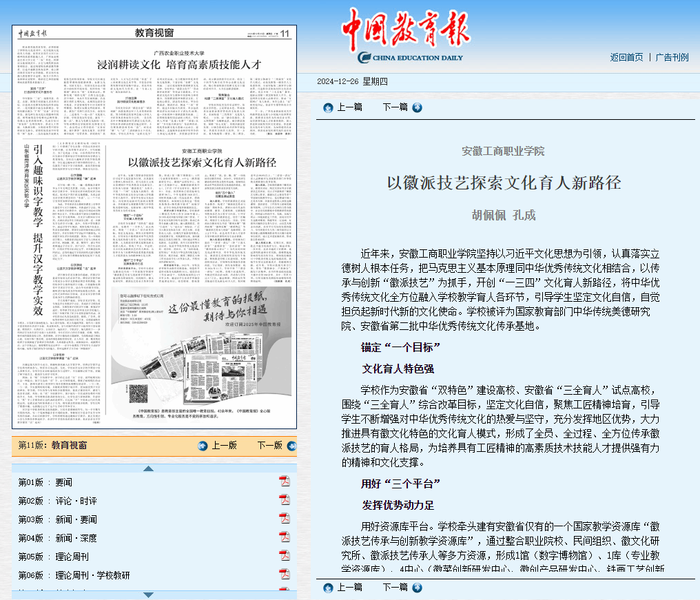Click 教育视窗 header on page thumbnail
Screen dimensions: 700x600
pyautogui.click(x=154, y=32)
